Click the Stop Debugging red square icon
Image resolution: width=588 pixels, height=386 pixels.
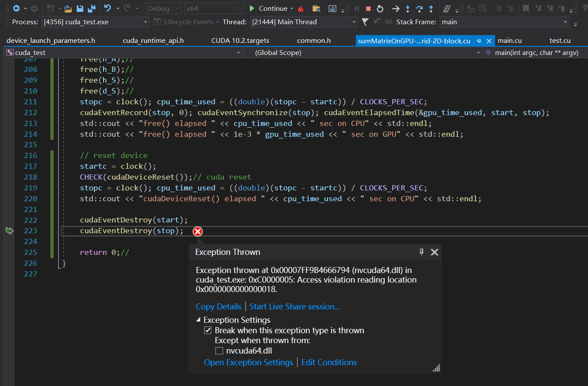tap(368, 9)
